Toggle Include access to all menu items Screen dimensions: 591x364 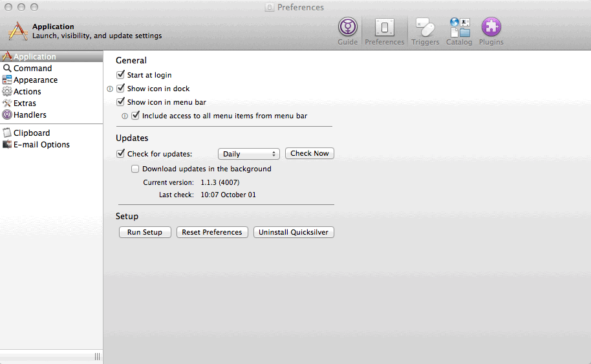pyautogui.click(x=135, y=115)
